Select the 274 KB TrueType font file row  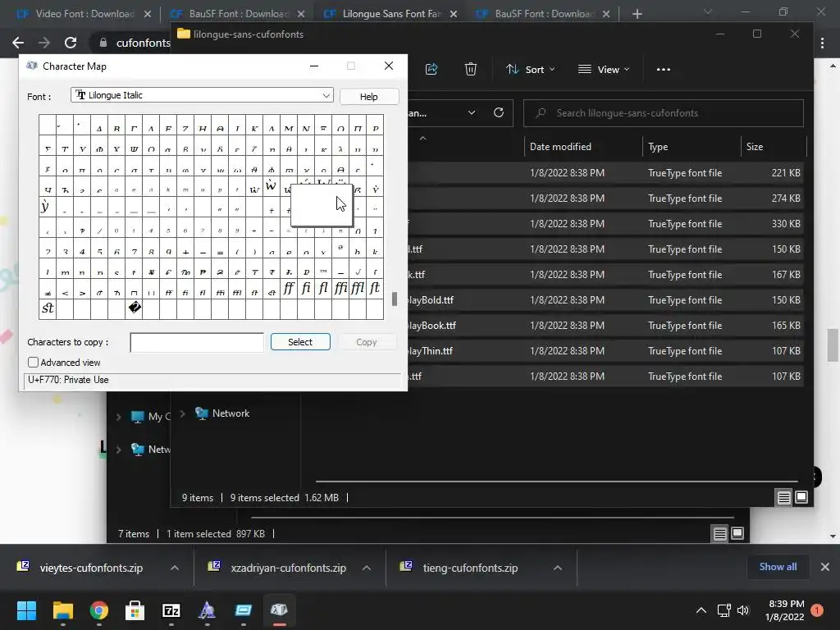point(605,199)
